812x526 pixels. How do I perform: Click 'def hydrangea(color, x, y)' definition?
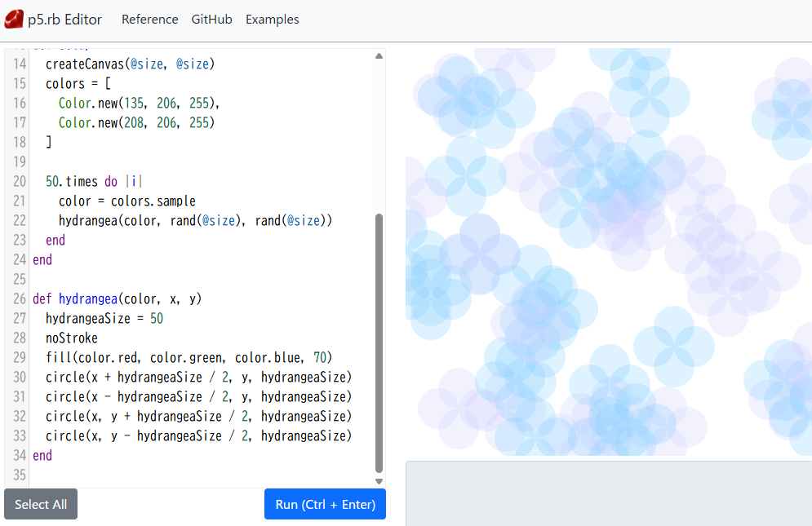117,298
